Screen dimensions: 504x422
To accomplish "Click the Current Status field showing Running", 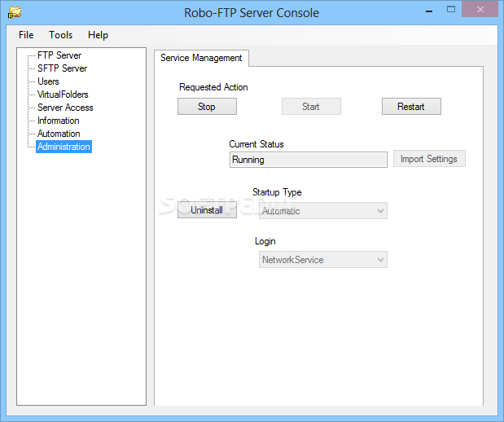I will coord(309,160).
